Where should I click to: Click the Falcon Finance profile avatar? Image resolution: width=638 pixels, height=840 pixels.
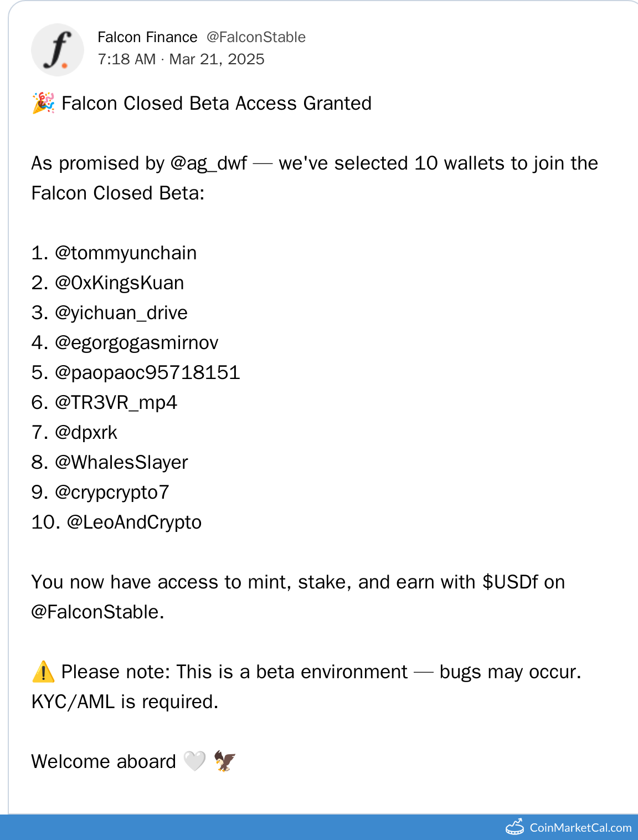[58, 50]
